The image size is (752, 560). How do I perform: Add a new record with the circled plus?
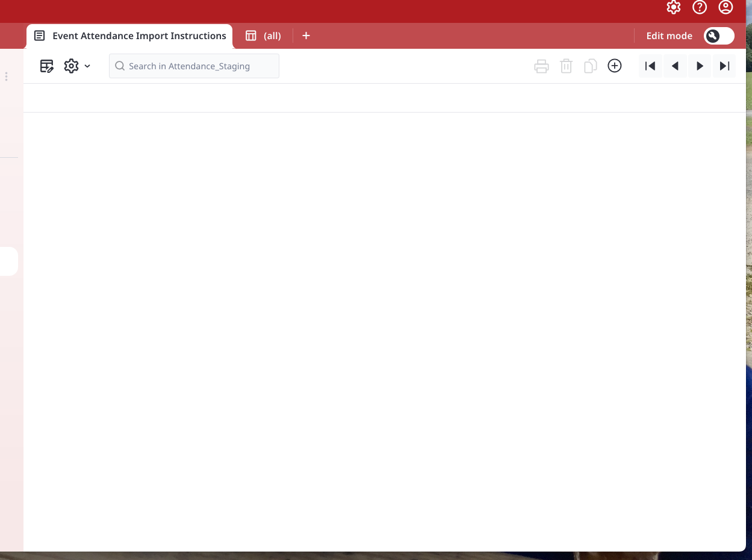615,66
